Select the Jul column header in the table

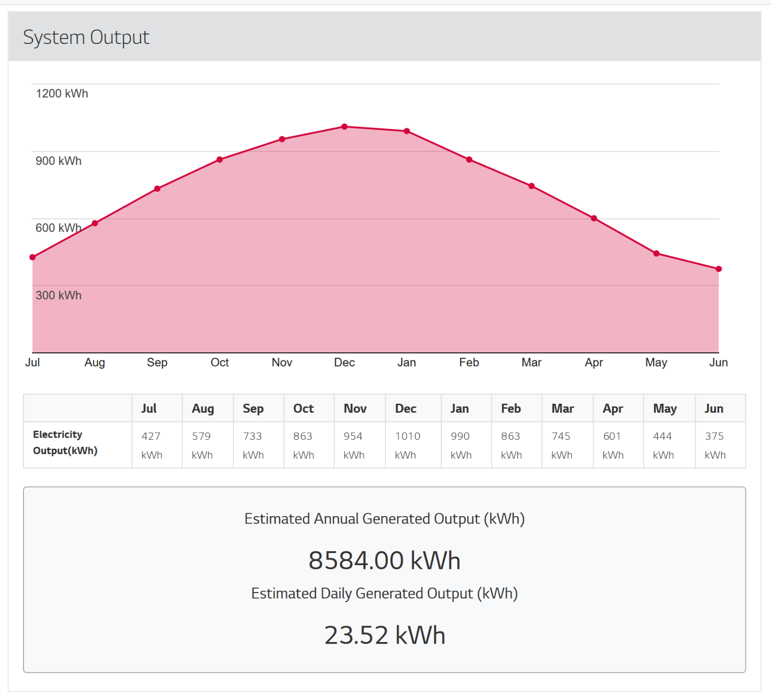click(148, 408)
